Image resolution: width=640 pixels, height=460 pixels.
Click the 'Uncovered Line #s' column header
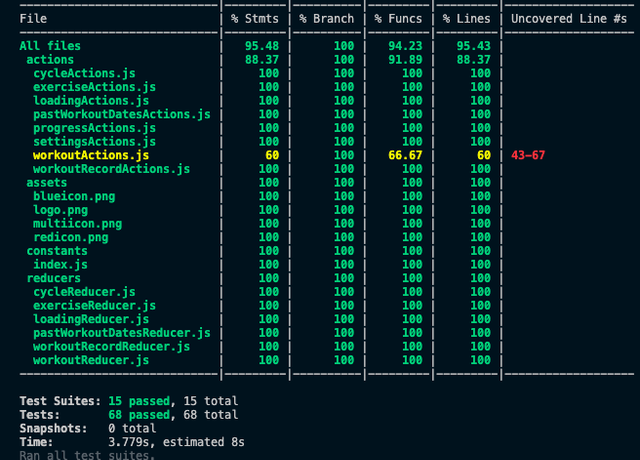[569, 19]
